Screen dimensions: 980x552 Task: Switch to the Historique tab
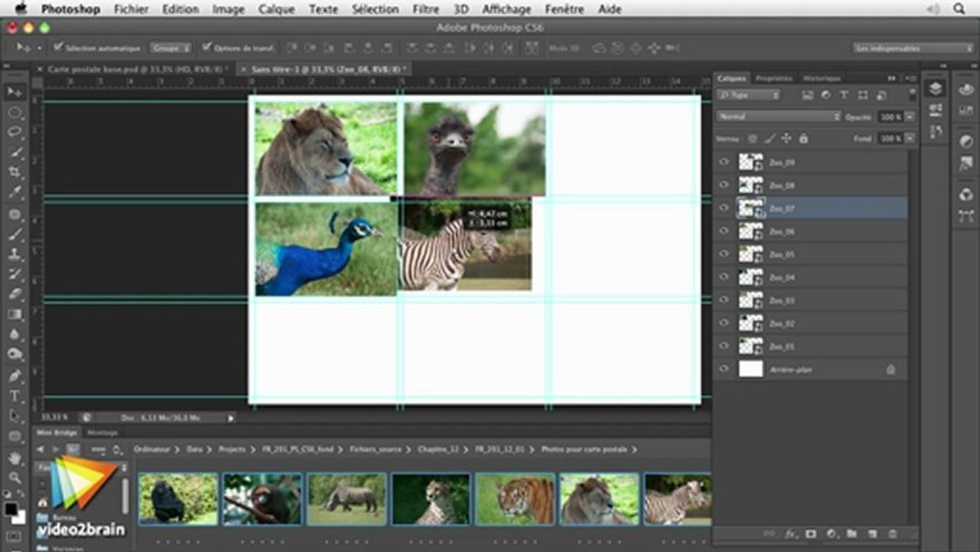click(821, 78)
